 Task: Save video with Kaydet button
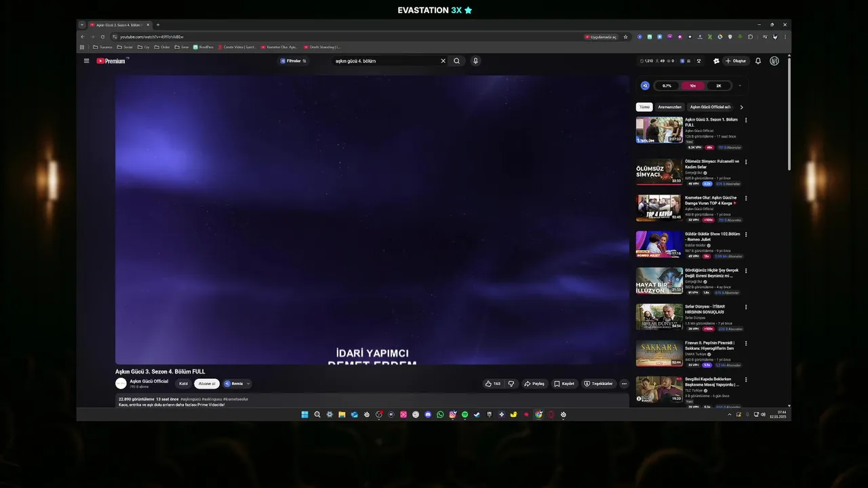[564, 384]
